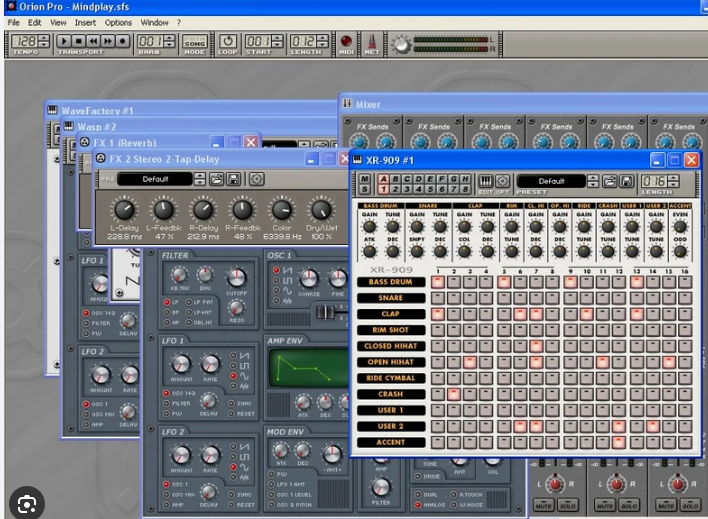Screen dimensions: 708x519
Task: Select pattern bank C in XR-909
Action: (x=407, y=179)
